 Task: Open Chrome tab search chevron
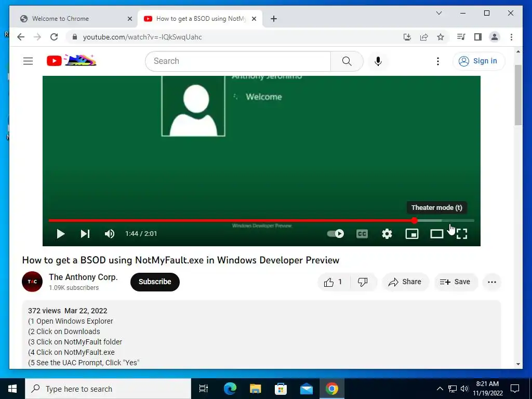(438, 13)
